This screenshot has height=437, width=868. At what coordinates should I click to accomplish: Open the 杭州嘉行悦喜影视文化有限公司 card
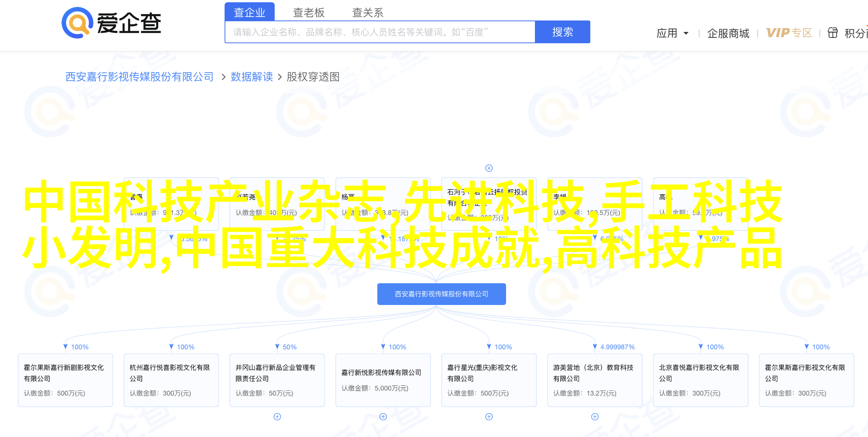(171, 380)
